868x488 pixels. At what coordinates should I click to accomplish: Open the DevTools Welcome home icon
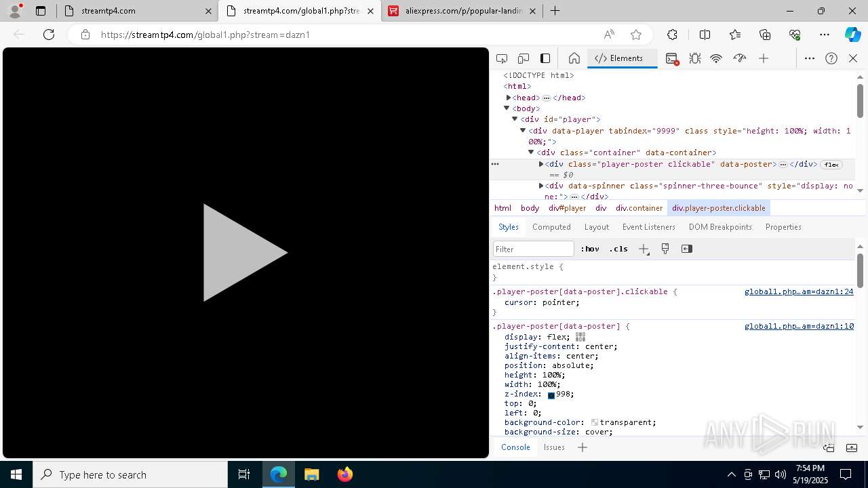click(574, 58)
